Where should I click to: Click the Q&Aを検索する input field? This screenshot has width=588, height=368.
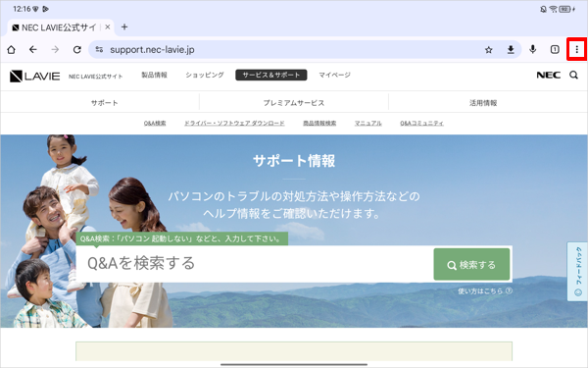(254, 264)
